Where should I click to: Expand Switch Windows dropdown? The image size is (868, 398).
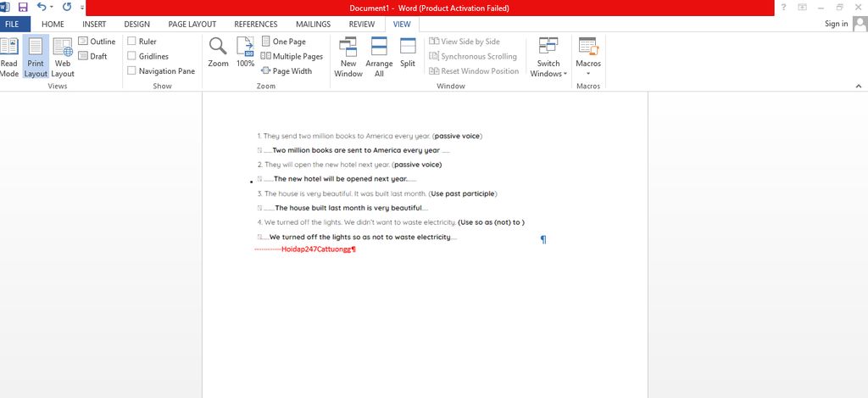point(565,74)
